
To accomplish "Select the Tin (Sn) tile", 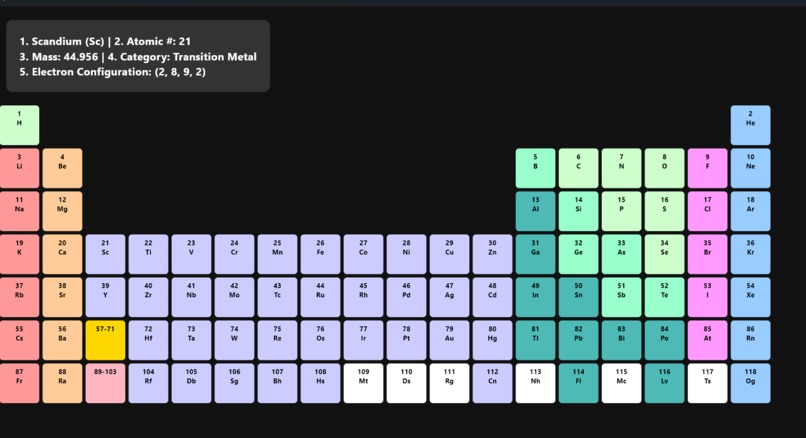I will [x=578, y=297].
